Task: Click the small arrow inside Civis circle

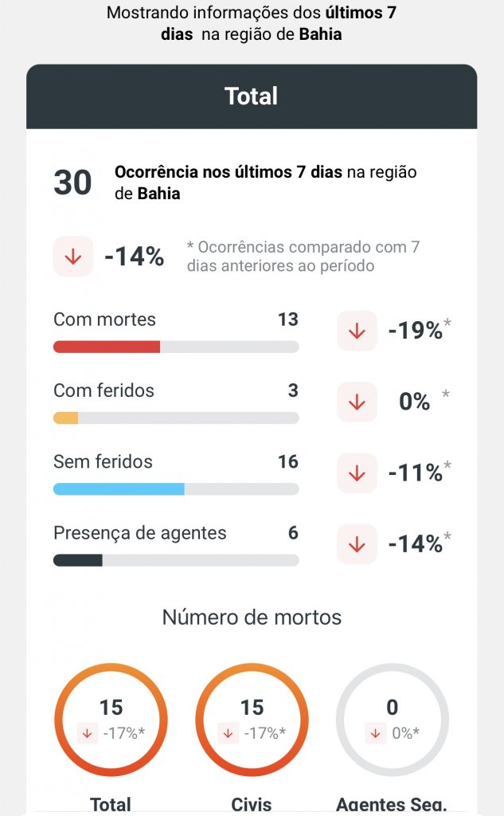Action: tap(229, 733)
